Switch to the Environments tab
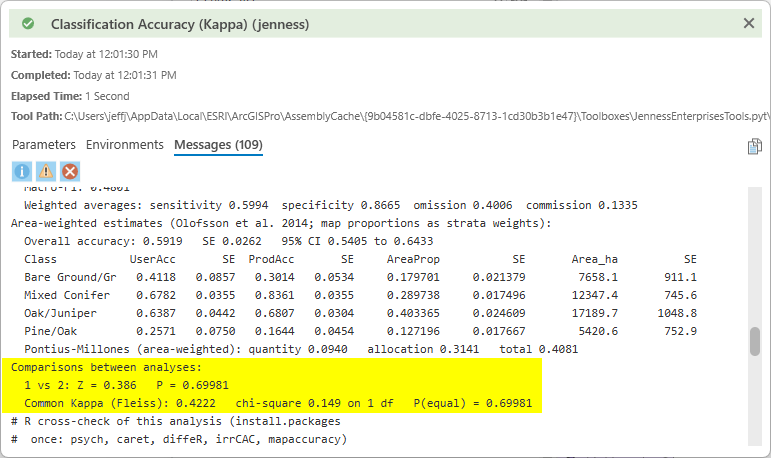 coord(124,145)
